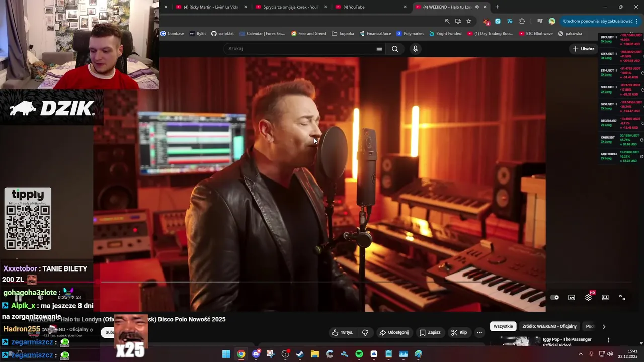The width and height of the screenshot is (644, 362).
Task: Exit fullscreen via player corner icon
Action: pyautogui.click(x=622, y=297)
